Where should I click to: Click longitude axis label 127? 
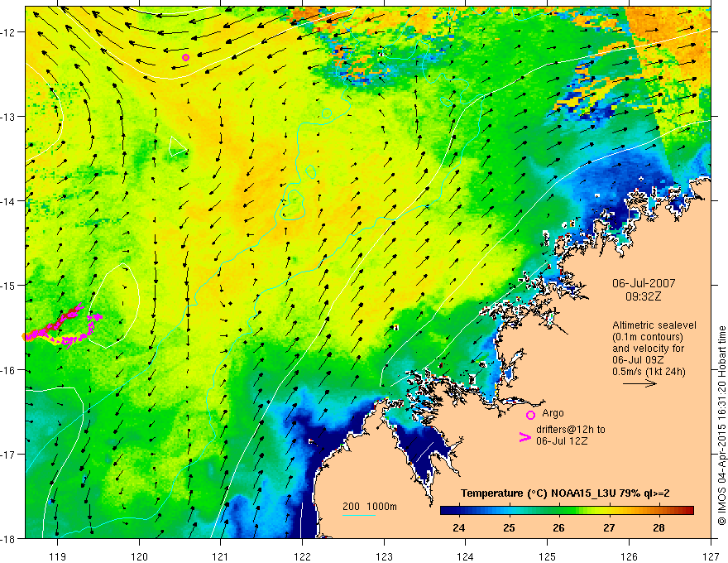(711, 556)
